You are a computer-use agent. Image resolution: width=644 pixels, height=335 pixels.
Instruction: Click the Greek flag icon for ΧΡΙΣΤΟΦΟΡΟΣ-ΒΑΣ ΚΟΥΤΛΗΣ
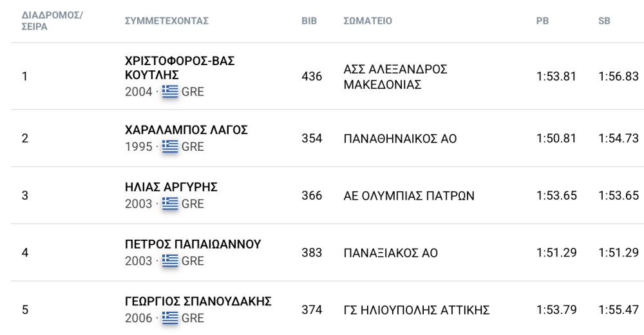click(x=170, y=91)
